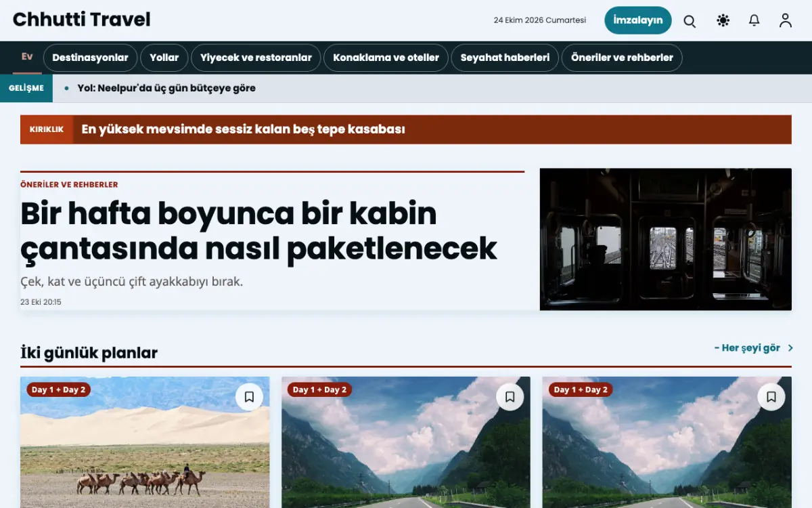Image resolution: width=812 pixels, height=508 pixels.
Task: Bookmark the camel desert plan card
Action: coord(249,397)
